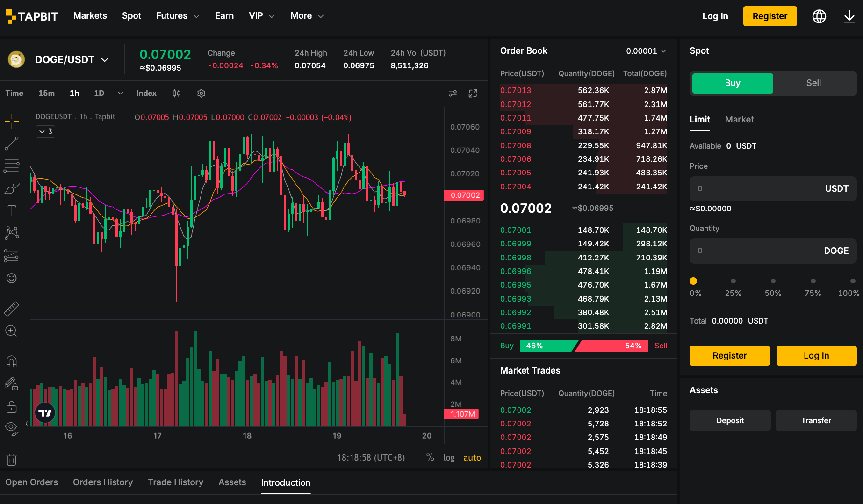Image resolution: width=863 pixels, height=504 pixels.
Task: Activate the ruler measure tool
Action: click(x=12, y=309)
